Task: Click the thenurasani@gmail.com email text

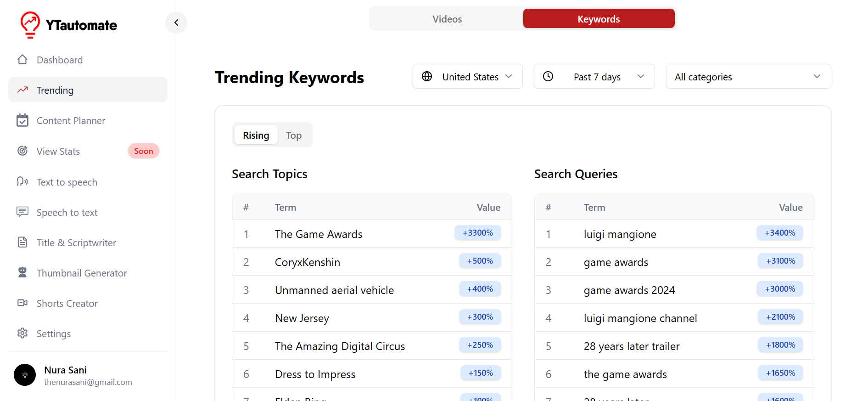Action: click(x=88, y=382)
